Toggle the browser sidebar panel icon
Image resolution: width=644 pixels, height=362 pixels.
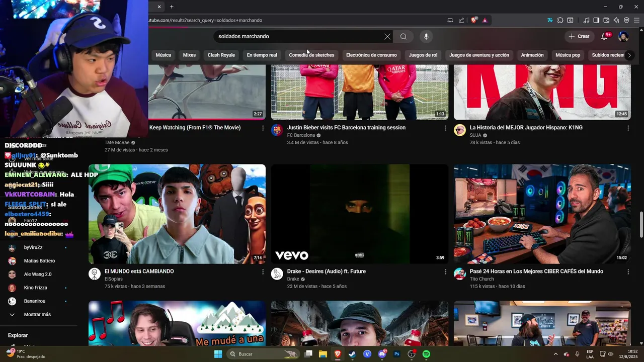point(596,20)
